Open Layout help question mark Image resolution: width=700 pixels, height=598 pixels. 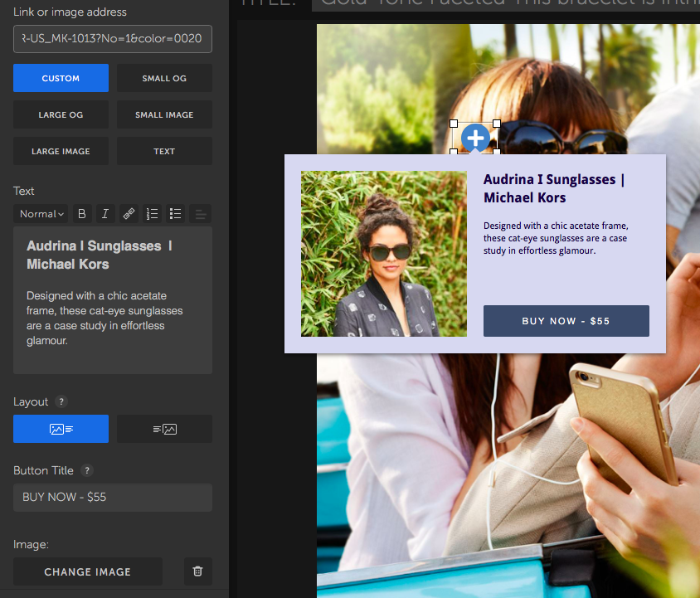click(61, 401)
